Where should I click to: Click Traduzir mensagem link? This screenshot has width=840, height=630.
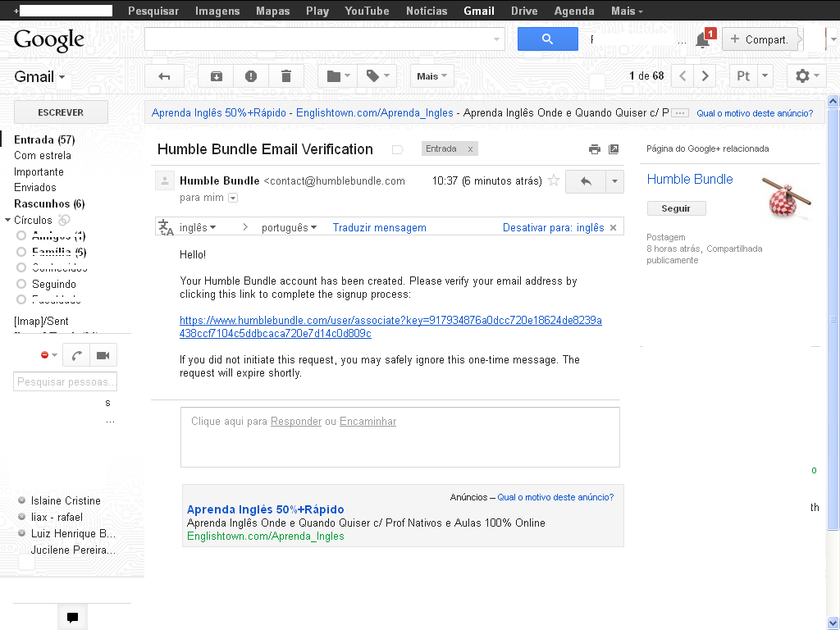[x=379, y=228]
